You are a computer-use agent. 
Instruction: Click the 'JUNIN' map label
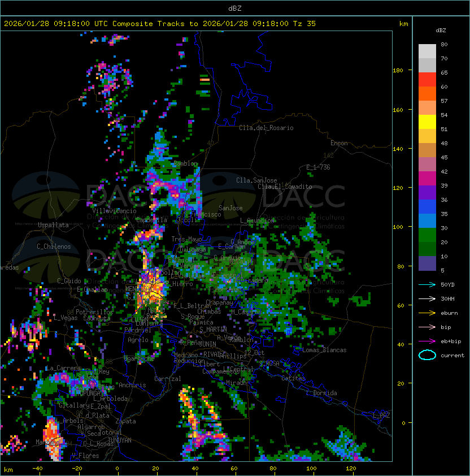[207, 344]
